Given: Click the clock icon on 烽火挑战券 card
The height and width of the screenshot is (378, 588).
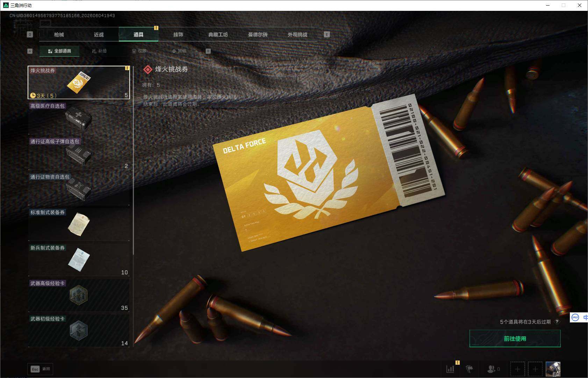Looking at the screenshot, I should pos(33,95).
